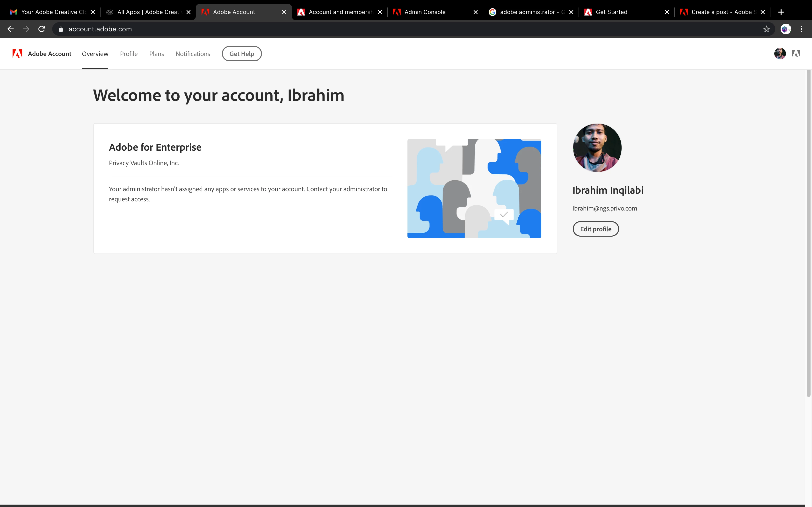Click the Adobe logo in the header
812x507 pixels.
(17, 54)
